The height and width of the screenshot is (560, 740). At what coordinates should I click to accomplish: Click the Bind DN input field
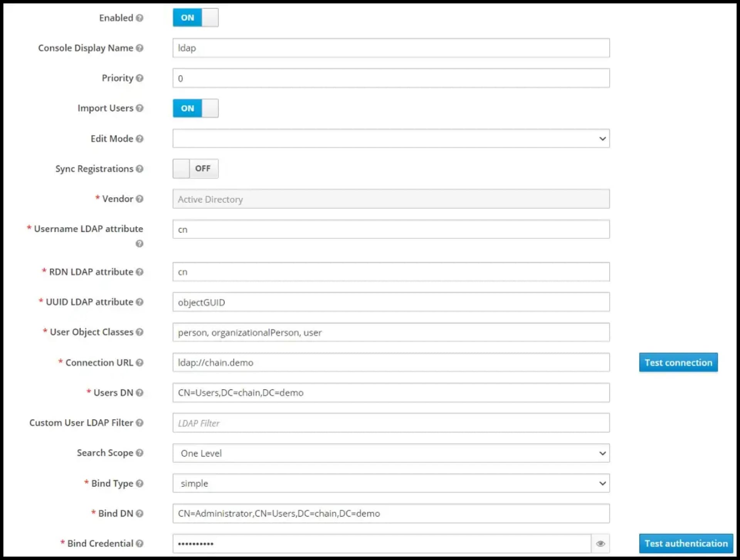(391, 513)
